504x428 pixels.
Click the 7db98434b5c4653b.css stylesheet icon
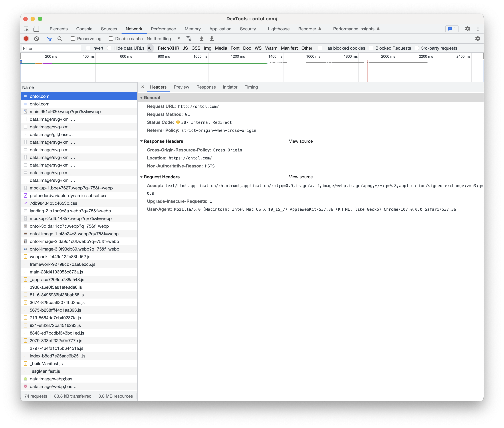(25, 203)
